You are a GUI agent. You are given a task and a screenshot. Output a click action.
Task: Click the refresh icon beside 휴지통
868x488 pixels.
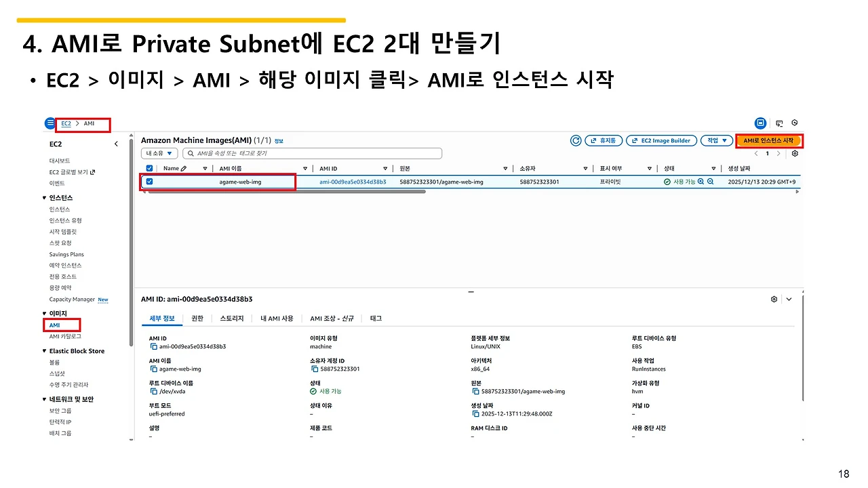pos(576,140)
